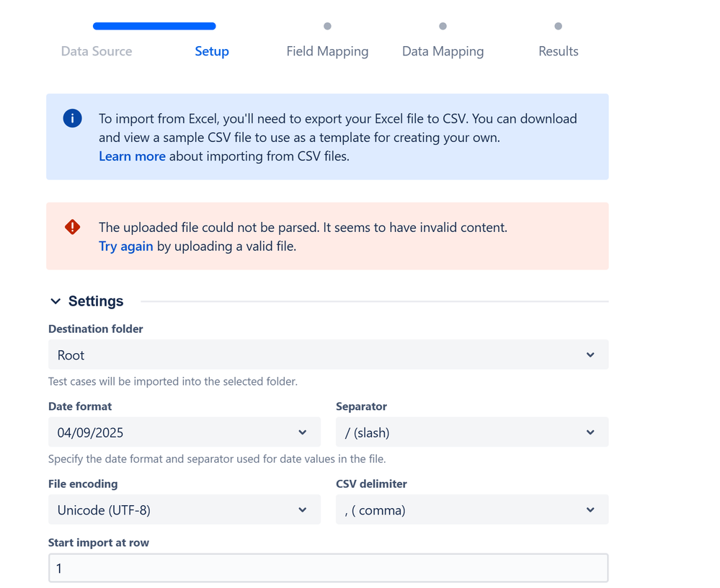
Task: Click the blue Setup progress bar
Action: tap(154, 27)
